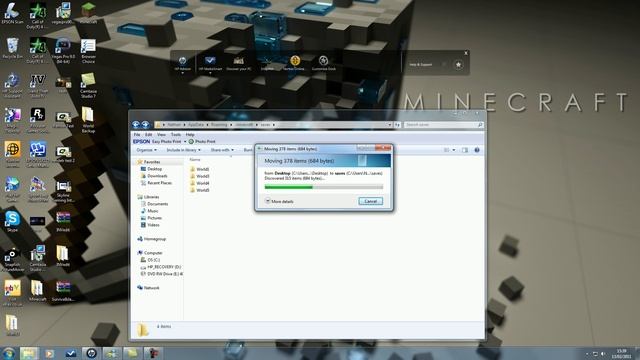Image resolution: width=640 pixels, height=360 pixels.
Task: Select Pictures library
Action: pos(154,218)
